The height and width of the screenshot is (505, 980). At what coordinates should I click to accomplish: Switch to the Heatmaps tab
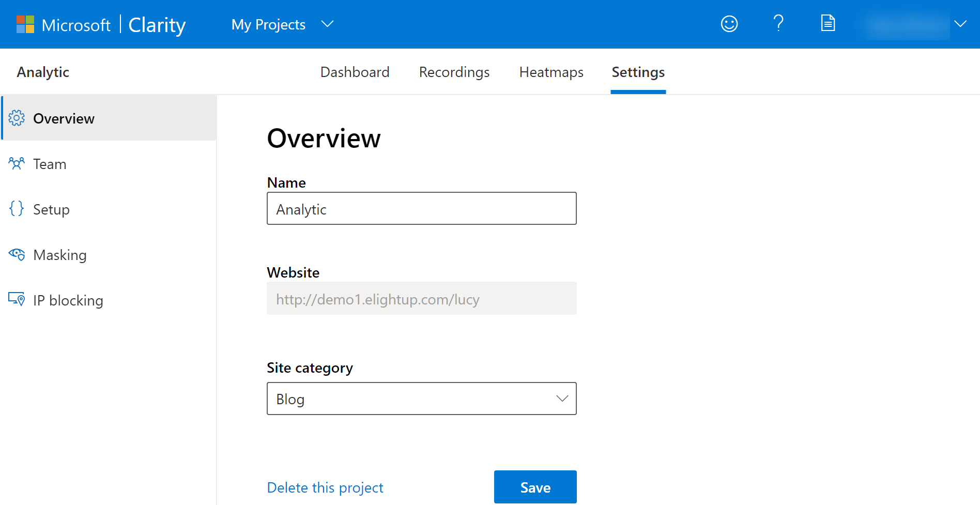pos(551,72)
